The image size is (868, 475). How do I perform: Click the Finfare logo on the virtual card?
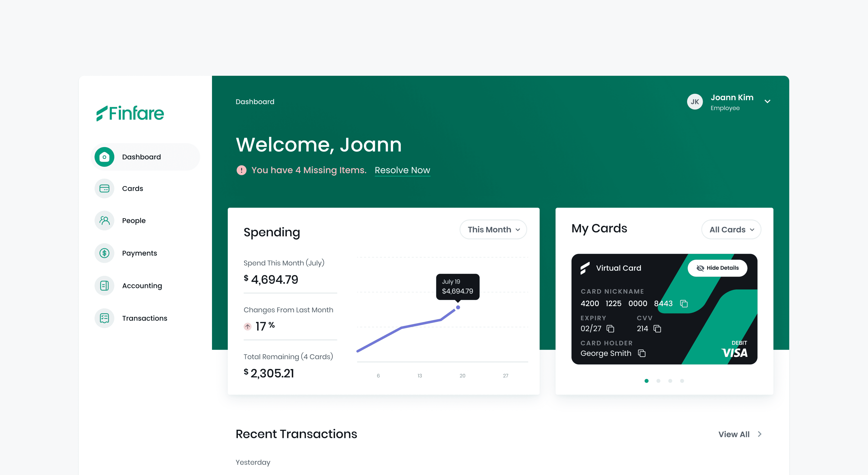coord(585,268)
